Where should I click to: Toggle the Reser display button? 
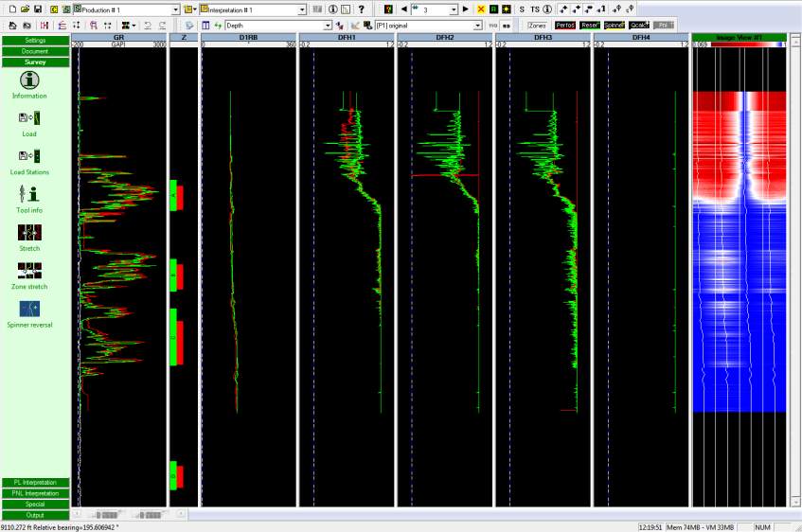[x=590, y=25]
